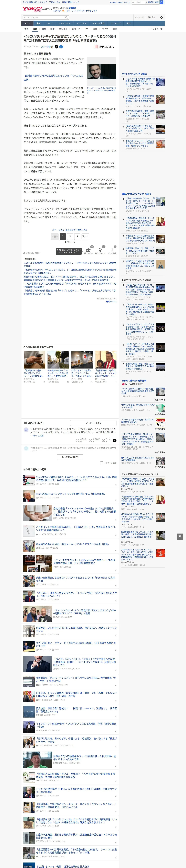
Task: Click the blue web search button at top
Action: [x=161, y=2]
